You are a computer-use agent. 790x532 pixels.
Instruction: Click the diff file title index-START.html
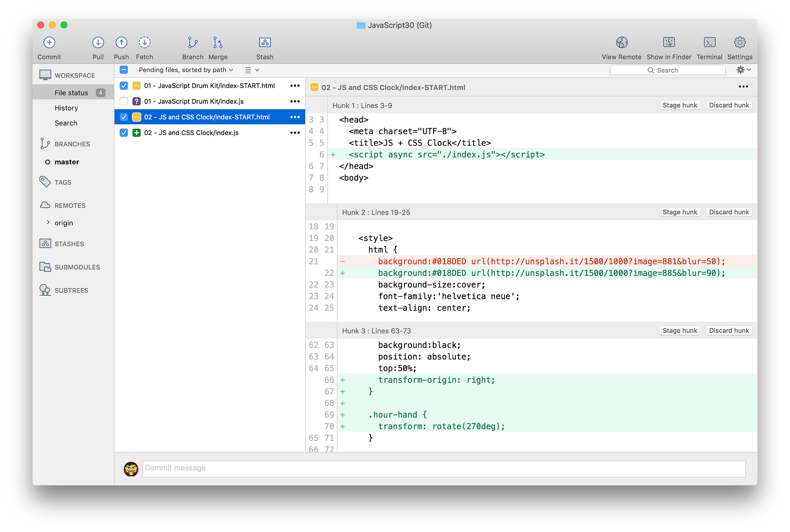pyautogui.click(x=393, y=88)
